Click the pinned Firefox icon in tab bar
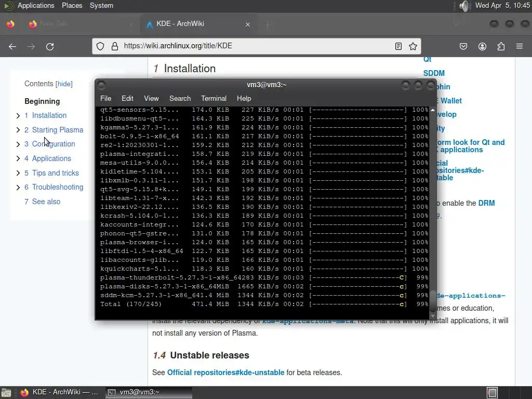 pos(10,24)
